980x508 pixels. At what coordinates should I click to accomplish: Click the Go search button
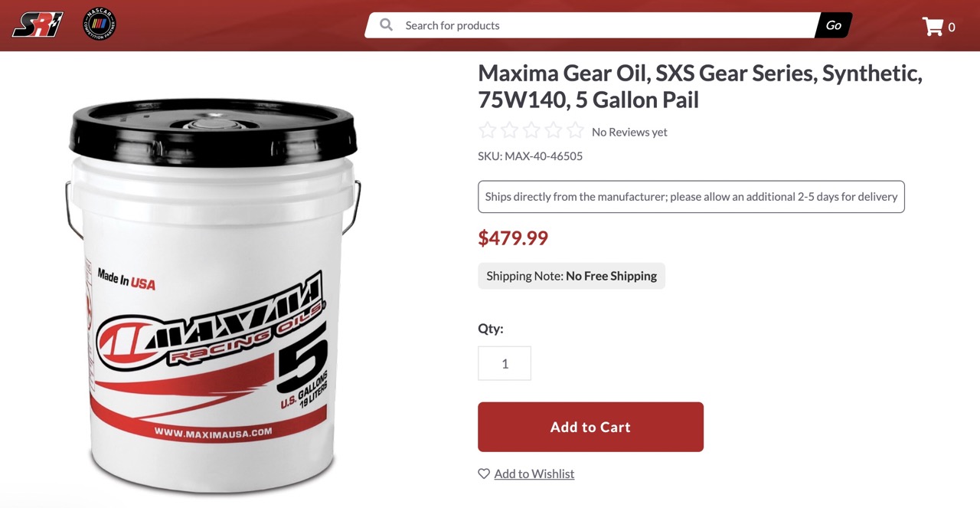click(834, 25)
